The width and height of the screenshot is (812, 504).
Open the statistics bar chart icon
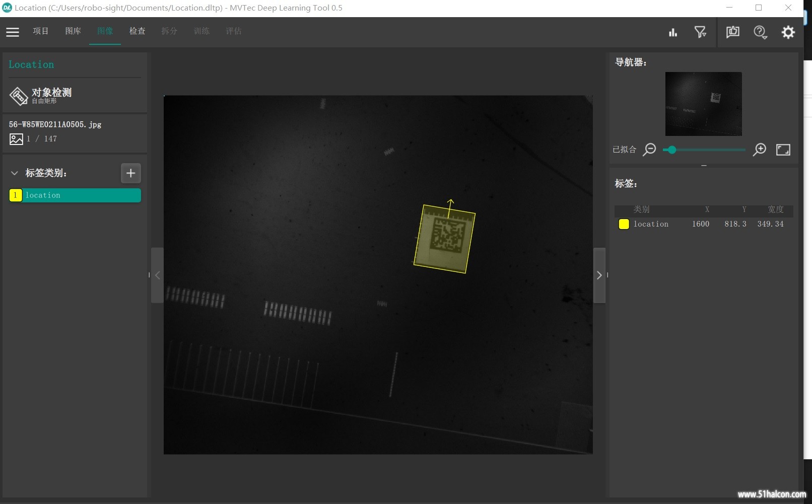tap(673, 32)
